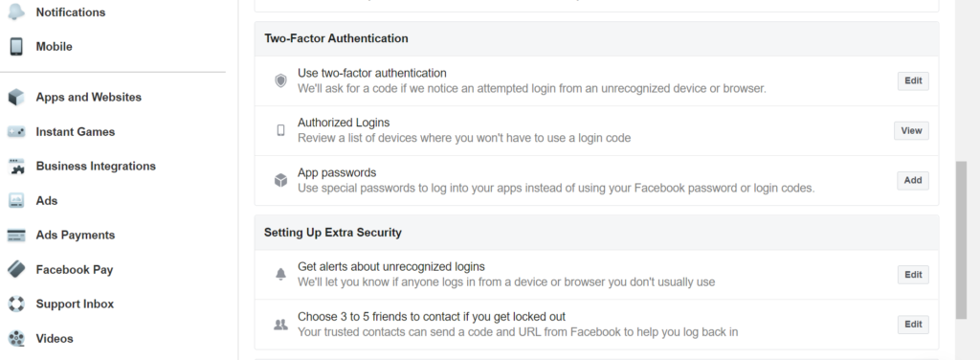The image size is (980, 360).
Task: Click the Notifications bell icon
Action: (16, 11)
